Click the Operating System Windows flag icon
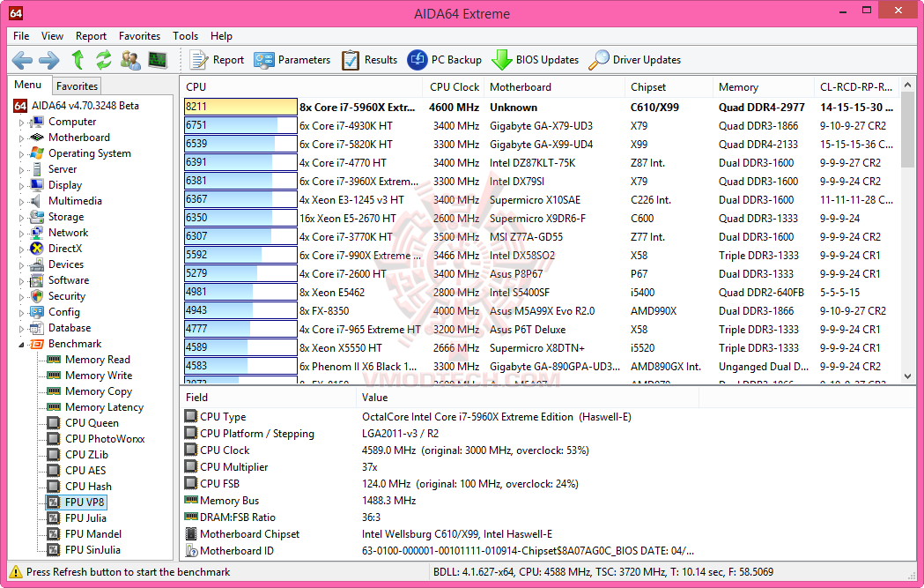Screen dimensions: 924x588 point(37,153)
